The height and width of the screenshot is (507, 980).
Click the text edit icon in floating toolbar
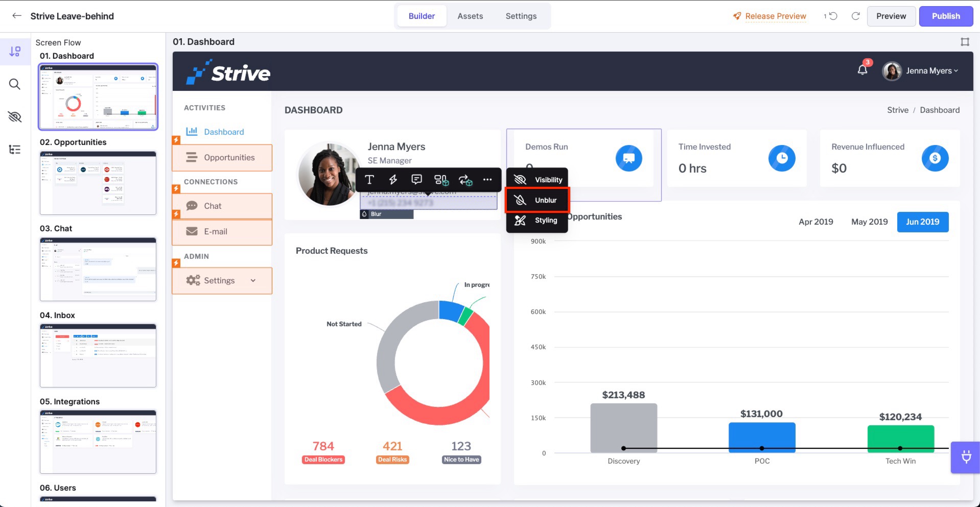[369, 180]
